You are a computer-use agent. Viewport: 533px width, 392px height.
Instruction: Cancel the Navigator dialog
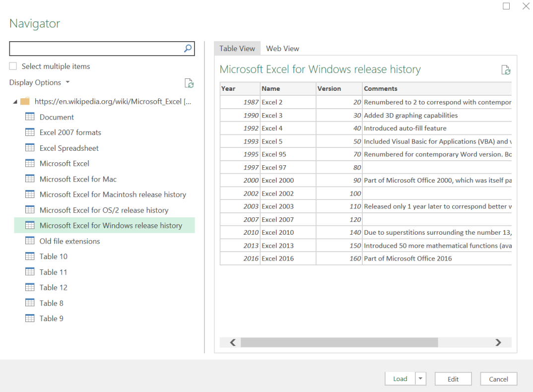click(499, 379)
